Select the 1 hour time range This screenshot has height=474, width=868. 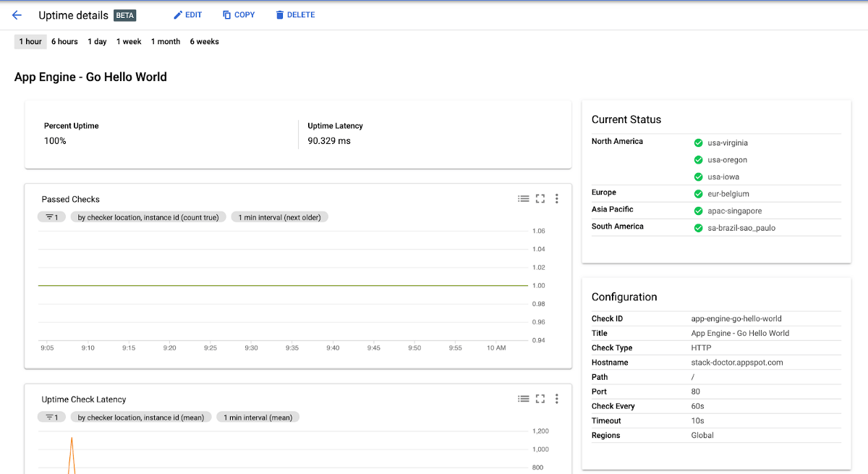coord(30,42)
